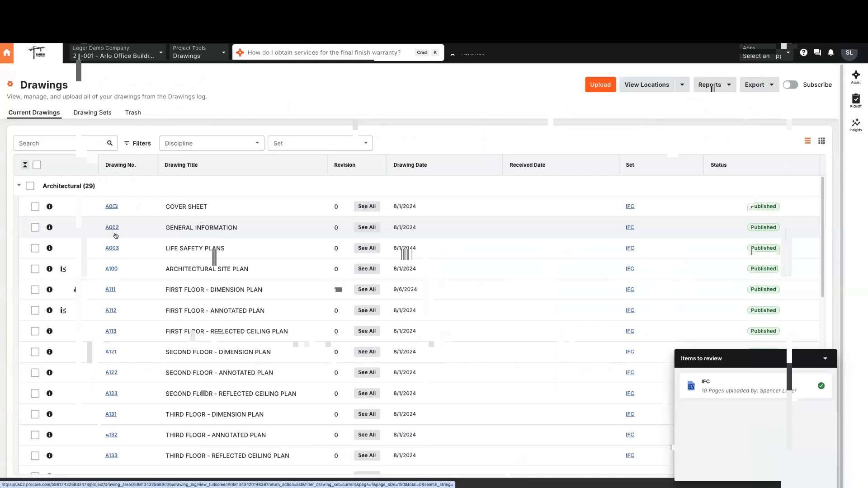
Task: Check the select-all drawings checkbox
Action: coord(37,165)
